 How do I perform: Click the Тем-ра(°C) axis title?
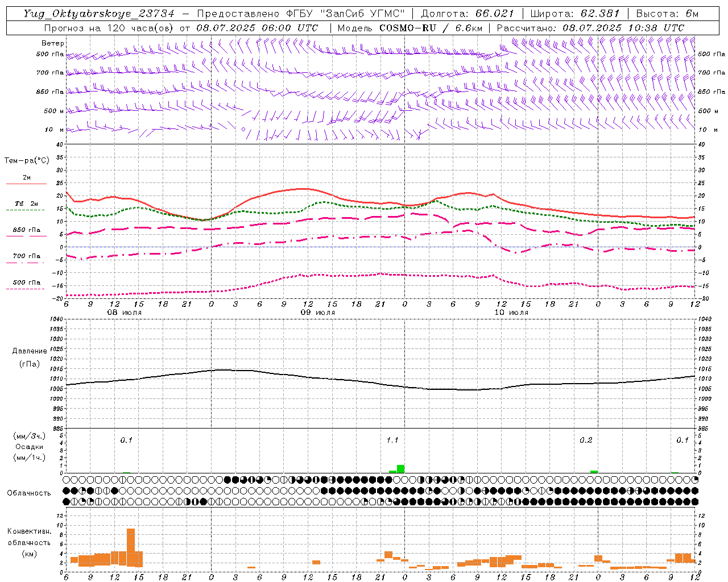click(x=27, y=161)
